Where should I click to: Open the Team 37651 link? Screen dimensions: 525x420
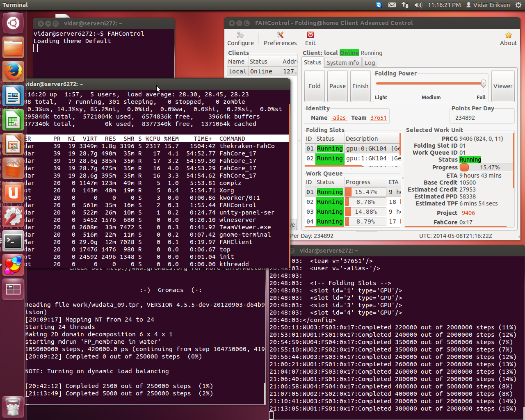[x=378, y=118]
